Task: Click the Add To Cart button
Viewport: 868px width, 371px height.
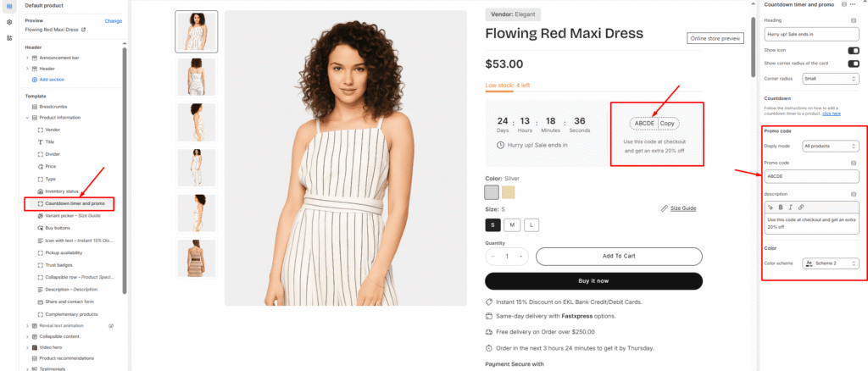Action: pos(619,256)
